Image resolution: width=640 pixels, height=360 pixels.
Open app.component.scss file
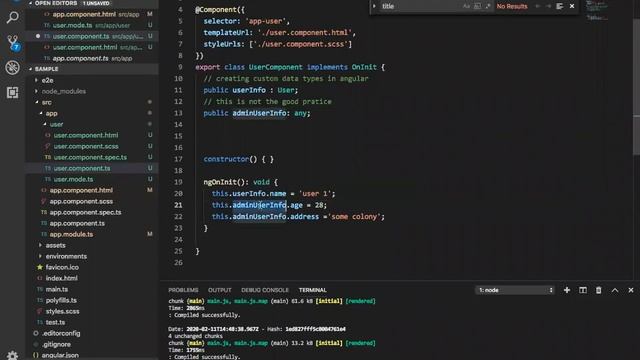point(81,201)
